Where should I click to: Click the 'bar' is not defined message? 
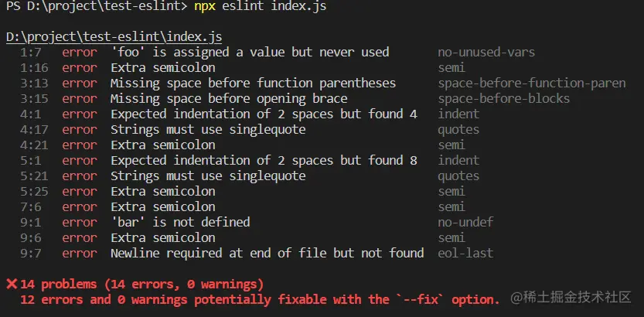point(180,222)
